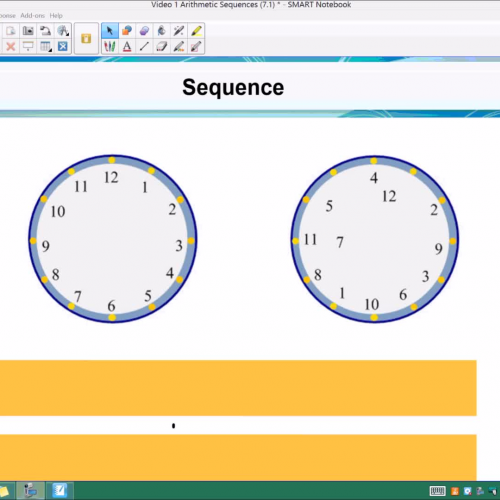Click the Sequence title text
The height and width of the screenshot is (500, 500).
[233, 87]
